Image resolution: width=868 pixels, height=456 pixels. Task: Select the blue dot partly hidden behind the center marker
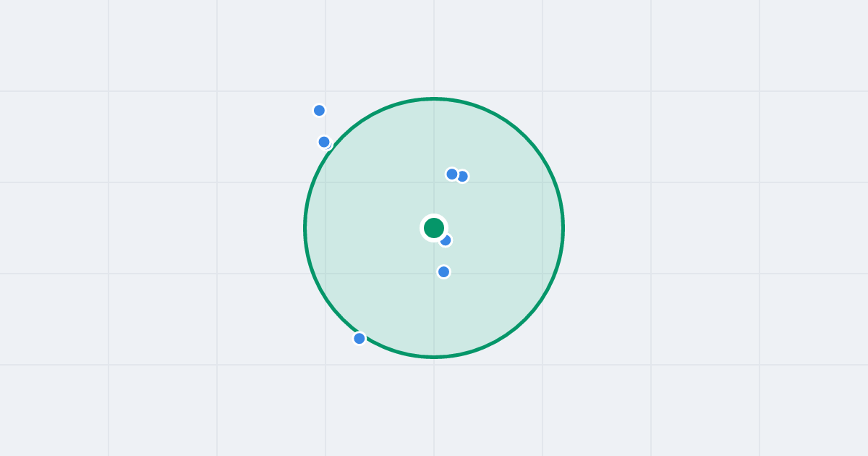446,240
